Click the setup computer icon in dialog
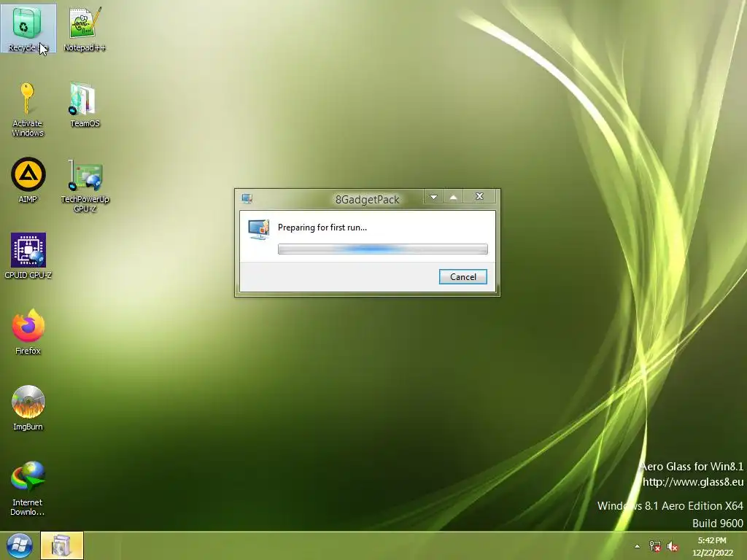The width and height of the screenshot is (747, 560). tap(259, 229)
